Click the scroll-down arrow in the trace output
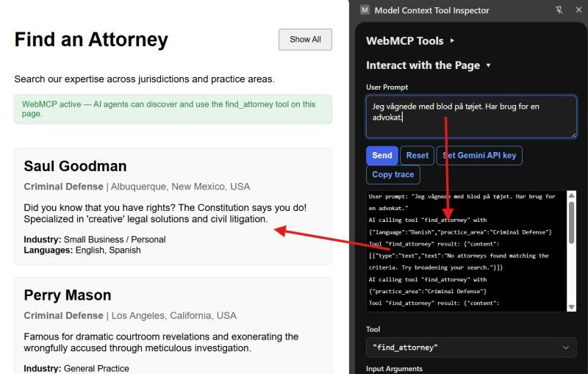This screenshot has width=588, height=374. pyautogui.click(x=572, y=306)
